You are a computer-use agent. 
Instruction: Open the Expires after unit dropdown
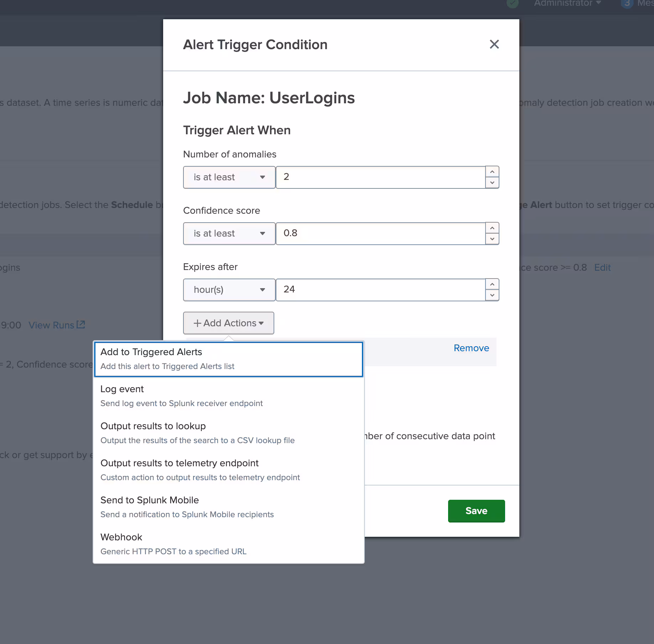click(x=229, y=290)
